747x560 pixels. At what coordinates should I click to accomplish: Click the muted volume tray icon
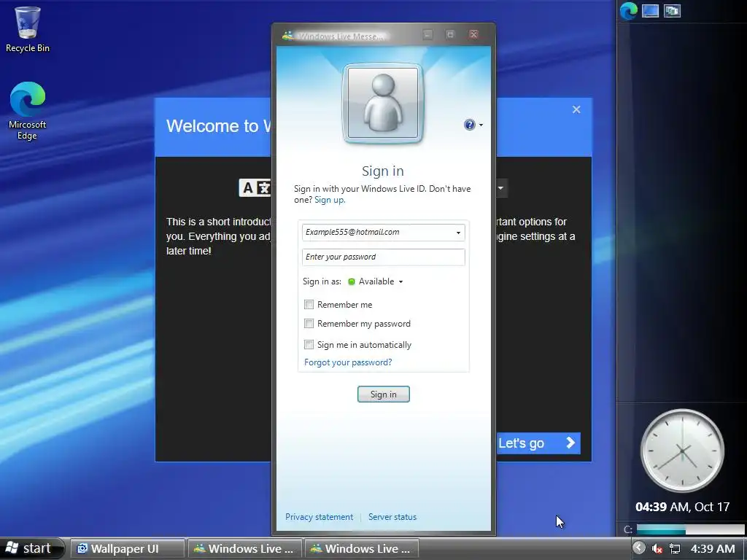click(657, 549)
